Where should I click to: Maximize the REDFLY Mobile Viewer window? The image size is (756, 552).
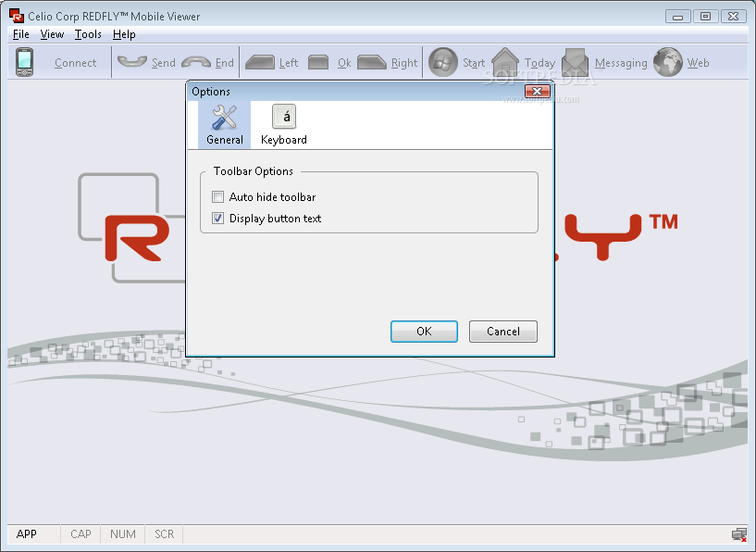coord(705,17)
